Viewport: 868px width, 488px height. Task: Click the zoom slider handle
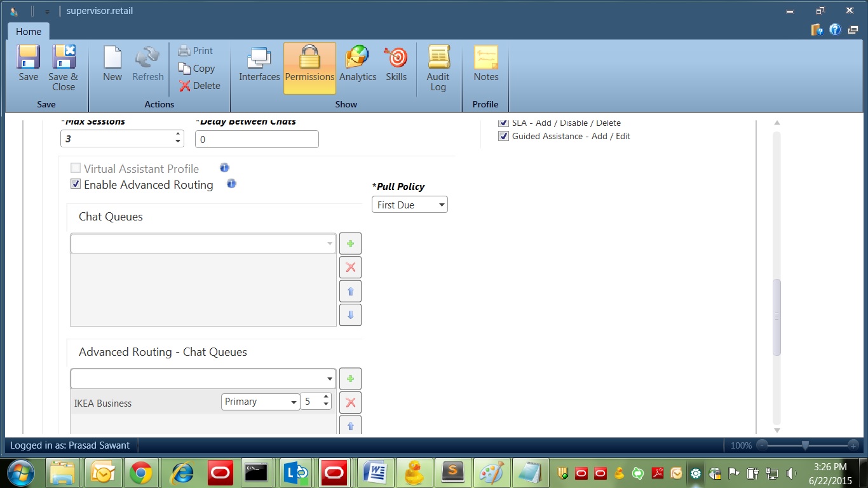tap(805, 445)
